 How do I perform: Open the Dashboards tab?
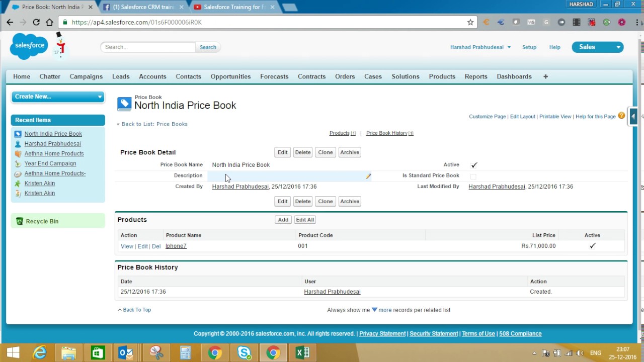click(x=514, y=76)
